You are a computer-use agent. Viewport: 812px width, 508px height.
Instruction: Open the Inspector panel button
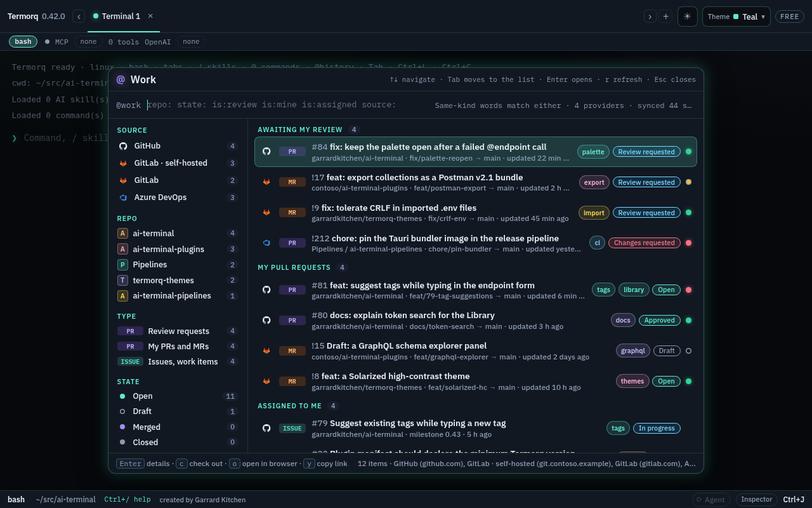tap(757, 500)
